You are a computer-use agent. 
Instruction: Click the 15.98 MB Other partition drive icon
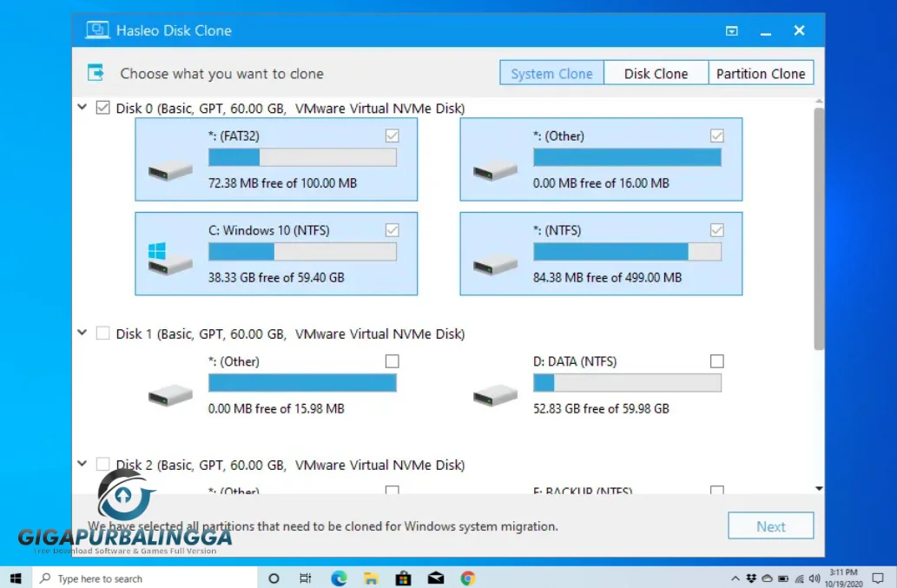(x=170, y=396)
